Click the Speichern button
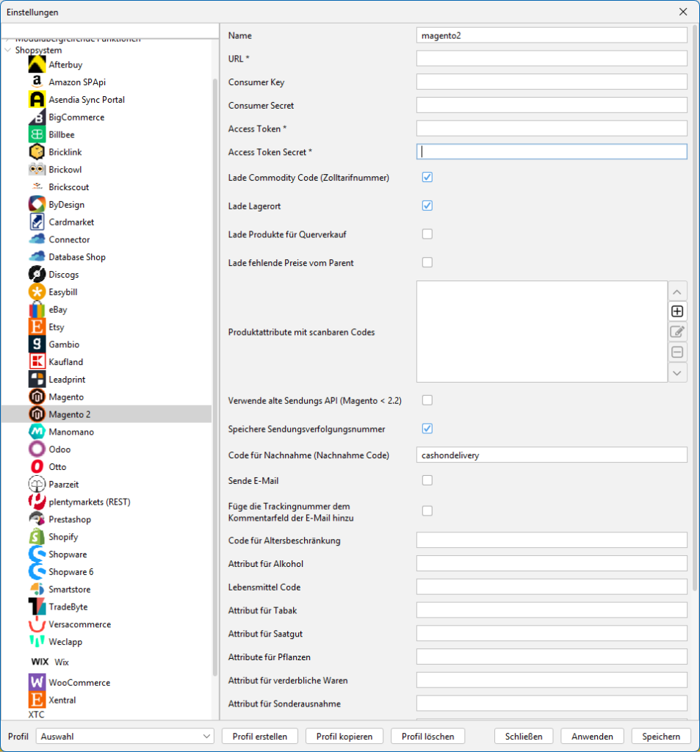Image resolution: width=700 pixels, height=752 pixels. 660,736
